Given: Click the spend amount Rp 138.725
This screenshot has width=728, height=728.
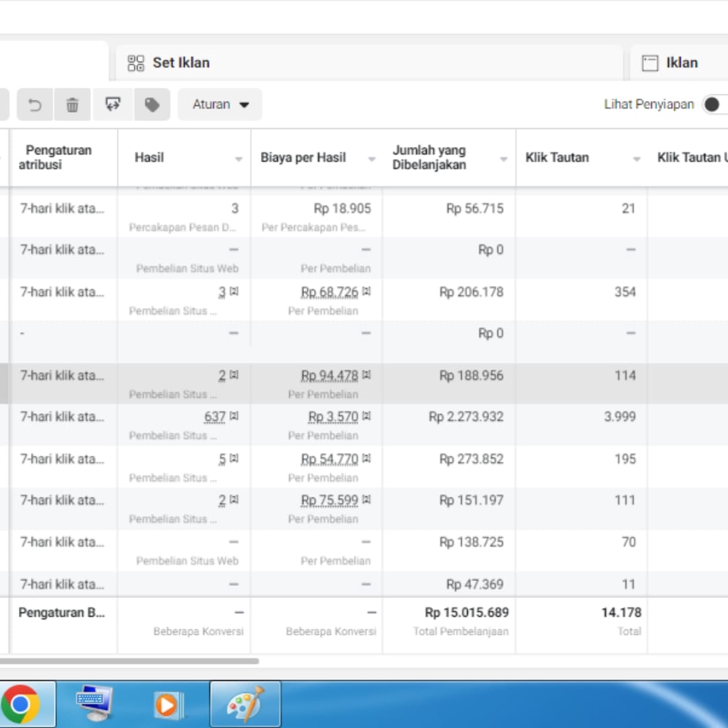Looking at the screenshot, I should [472, 542].
